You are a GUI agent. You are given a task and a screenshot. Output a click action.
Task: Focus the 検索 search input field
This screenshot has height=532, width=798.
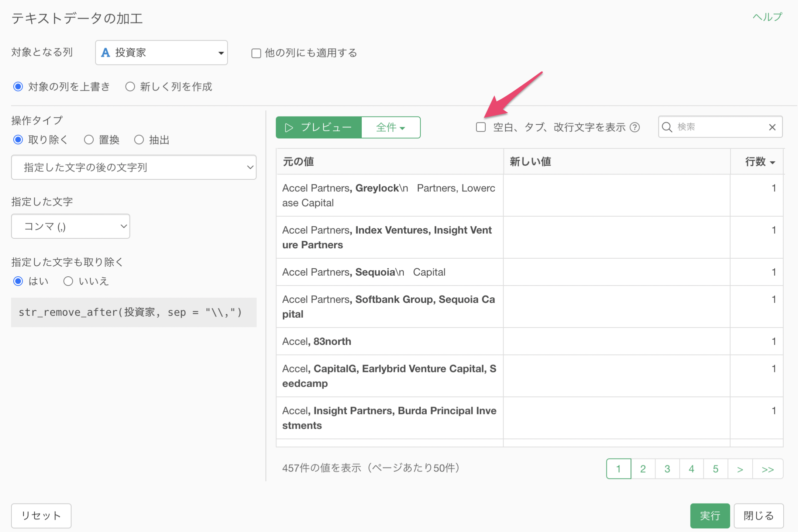pos(720,127)
